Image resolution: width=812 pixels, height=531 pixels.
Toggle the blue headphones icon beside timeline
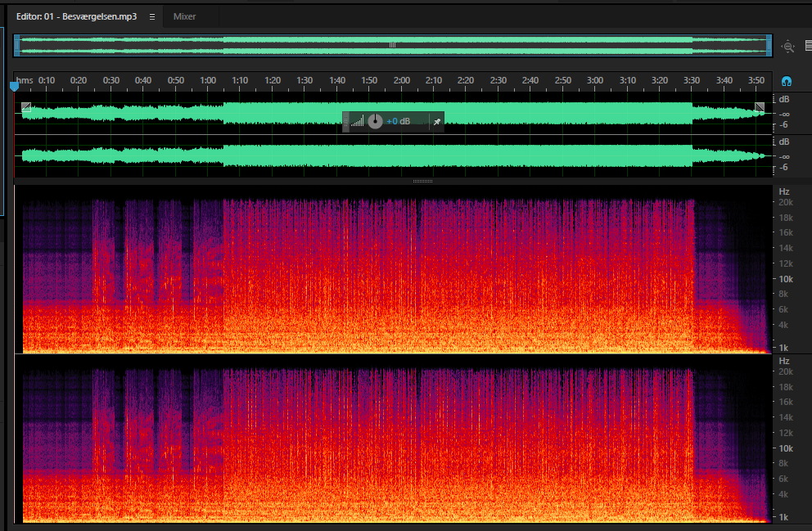[786, 81]
